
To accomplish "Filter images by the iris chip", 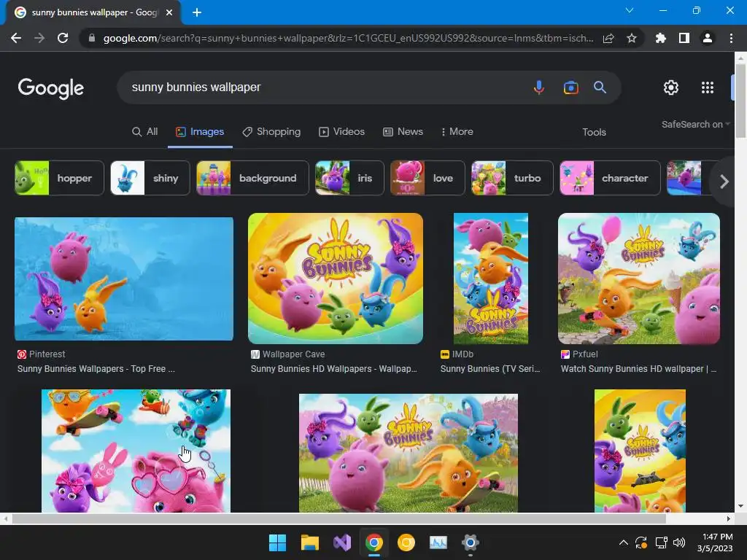I will [x=349, y=178].
